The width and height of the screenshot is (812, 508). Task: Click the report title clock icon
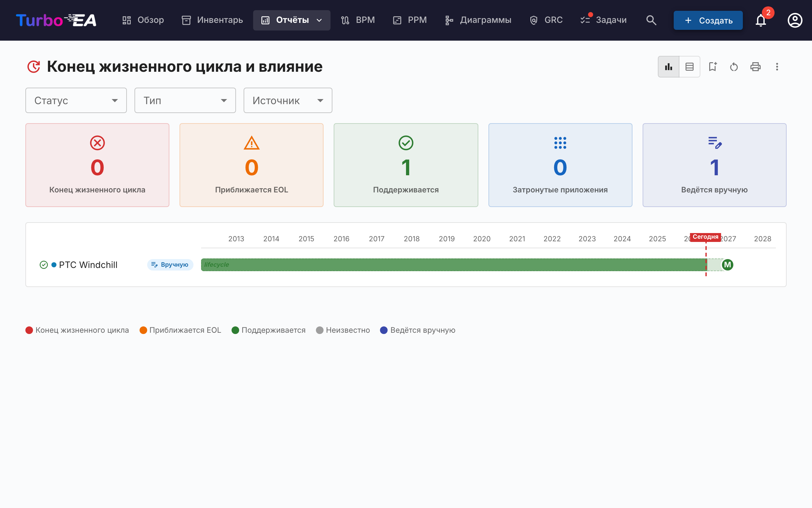pos(34,67)
